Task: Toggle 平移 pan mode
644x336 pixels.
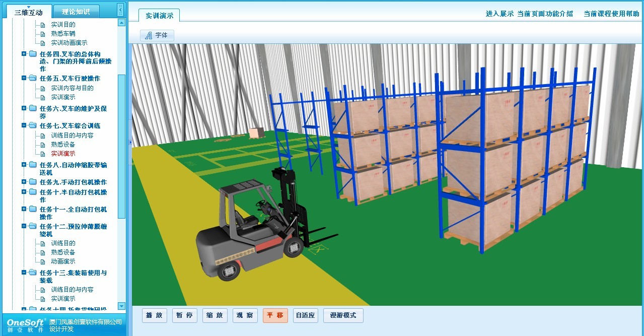Action: tap(275, 315)
